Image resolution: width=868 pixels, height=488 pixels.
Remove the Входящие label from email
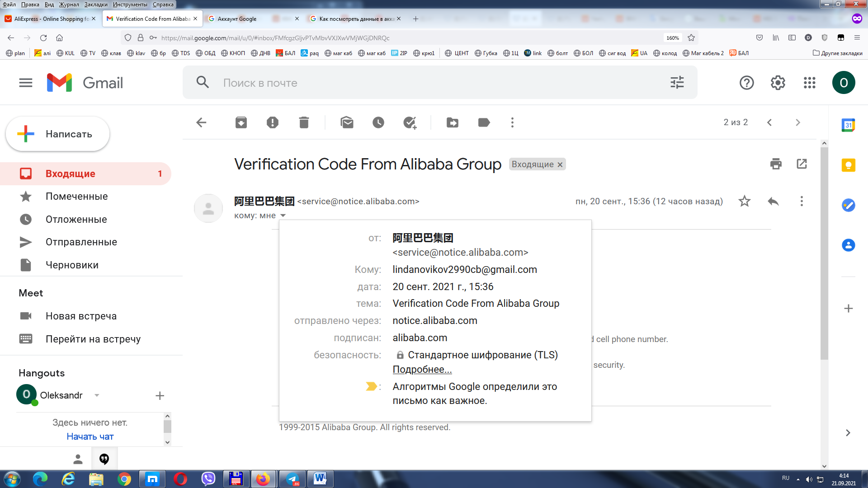[560, 164]
